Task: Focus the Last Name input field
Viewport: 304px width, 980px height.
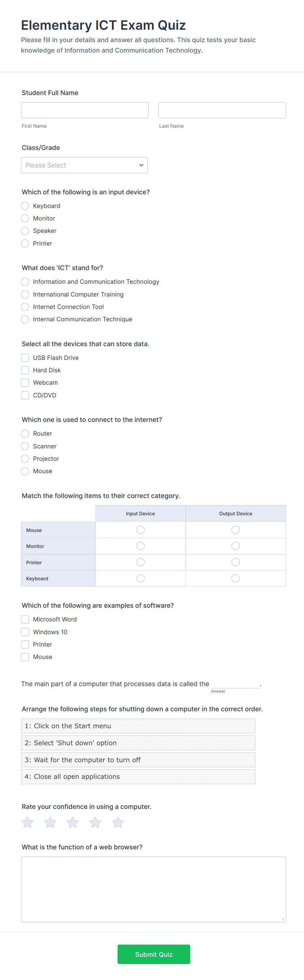Action: point(222,110)
